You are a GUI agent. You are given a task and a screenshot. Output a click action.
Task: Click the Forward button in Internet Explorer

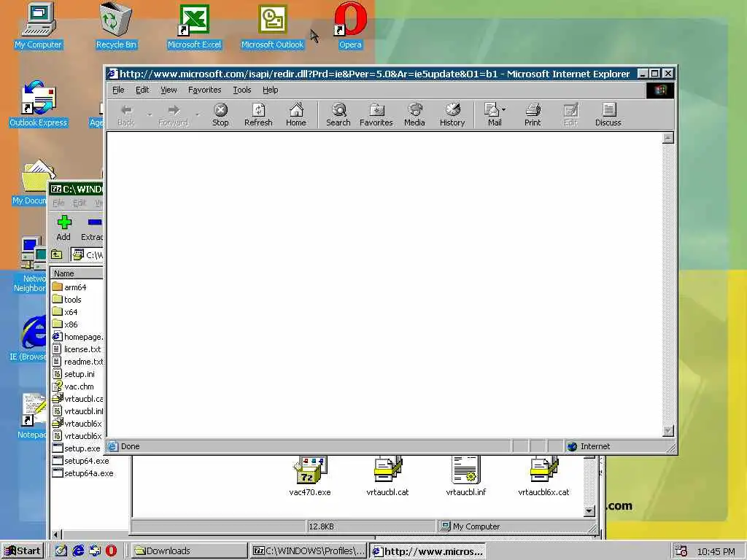174,114
